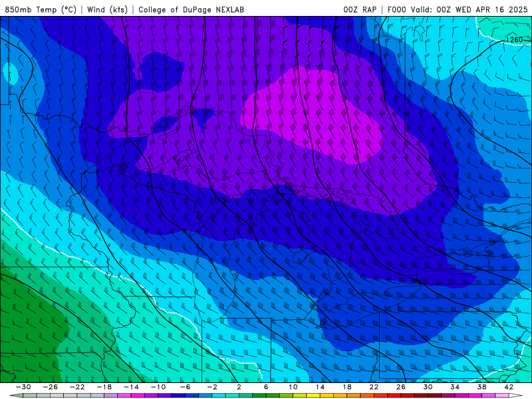Select the 30 value on temperature scale
This screenshot has height=399, width=532.
(428, 387)
